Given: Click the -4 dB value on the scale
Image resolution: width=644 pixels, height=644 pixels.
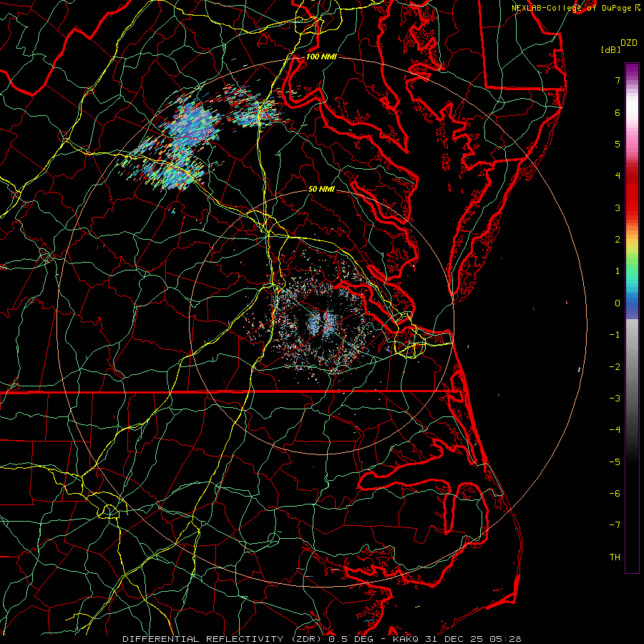Looking at the screenshot, I should click(615, 430).
